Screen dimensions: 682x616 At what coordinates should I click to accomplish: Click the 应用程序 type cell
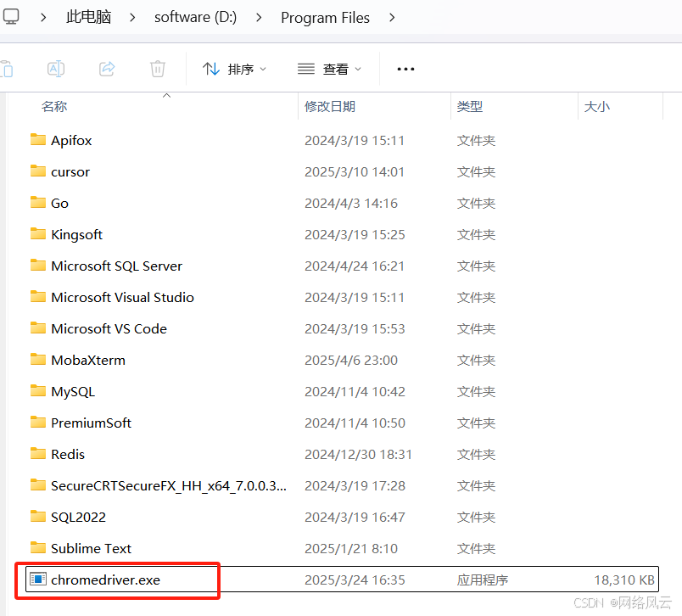click(x=483, y=580)
